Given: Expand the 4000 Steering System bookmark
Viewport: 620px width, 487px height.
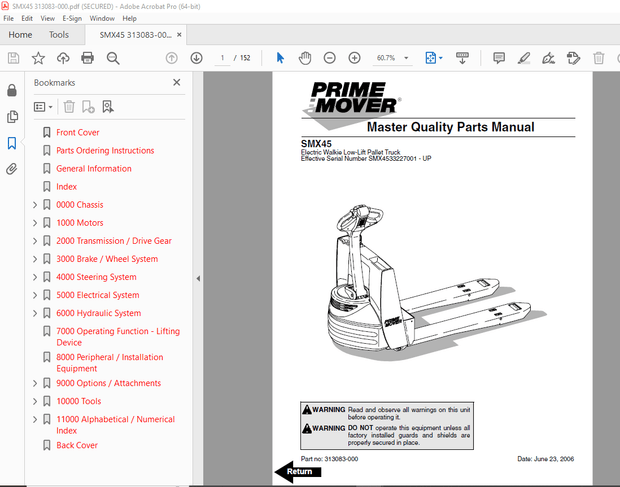Looking at the screenshot, I should pos(35,277).
